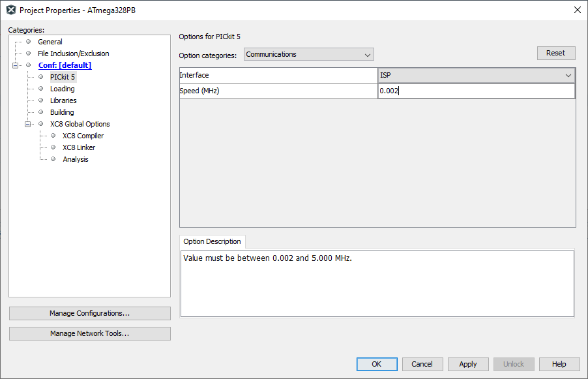
Task: Select XC8 Linker in the categories tree
Action: (79, 147)
